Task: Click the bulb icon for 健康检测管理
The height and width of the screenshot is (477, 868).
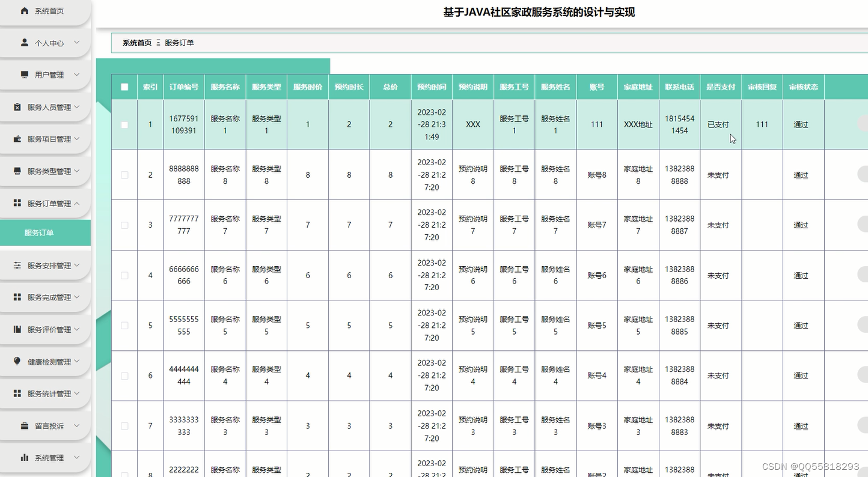Action: click(17, 361)
